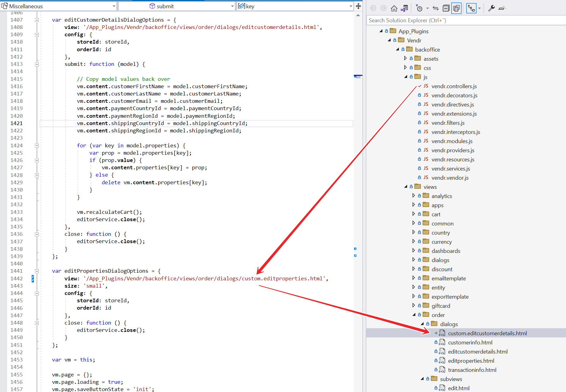Image resolution: width=566 pixels, height=392 pixels.
Task: Collapse the for loop at line 1424
Action: click(37, 146)
